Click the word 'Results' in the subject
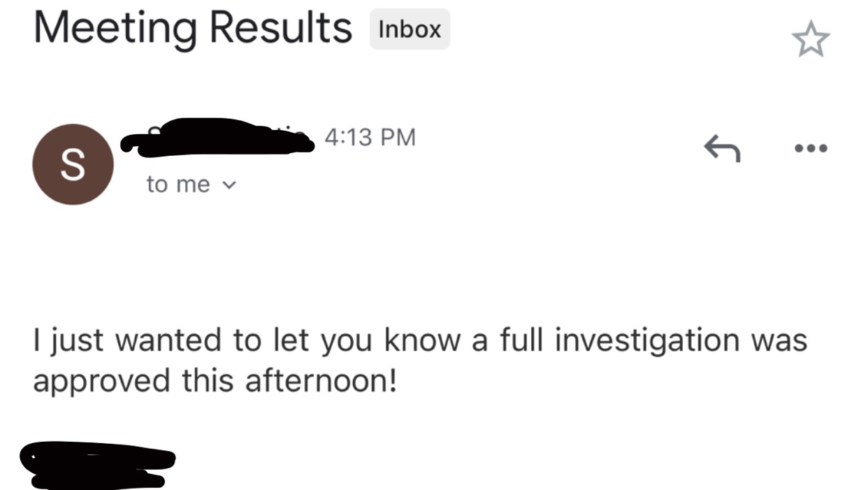Viewport: 868px width, 490px height. pyautogui.click(x=280, y=27)
